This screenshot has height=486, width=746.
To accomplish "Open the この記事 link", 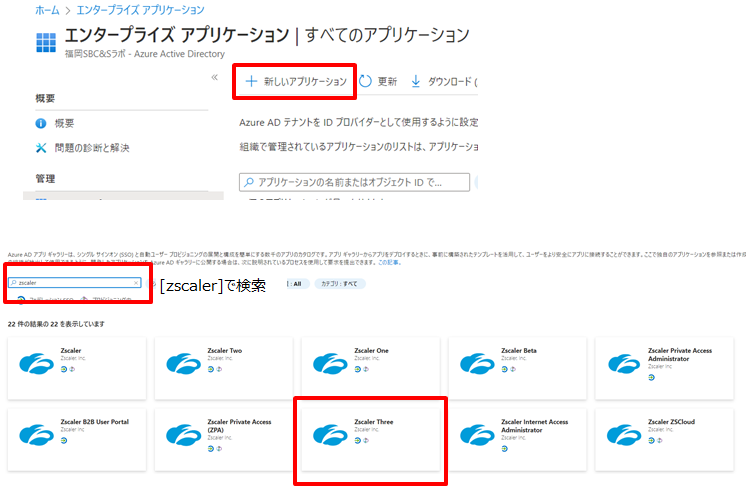I will 389,262.
